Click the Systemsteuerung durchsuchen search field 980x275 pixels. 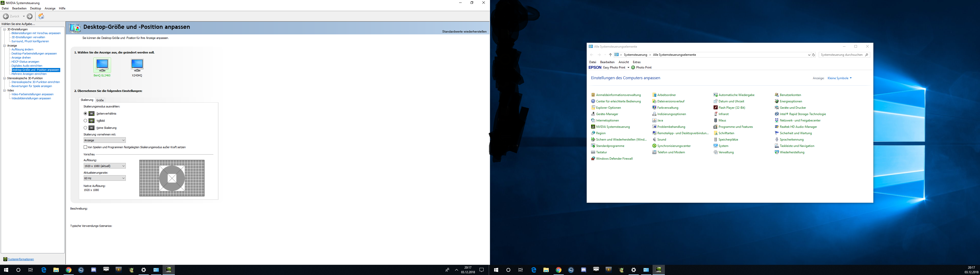841,55
